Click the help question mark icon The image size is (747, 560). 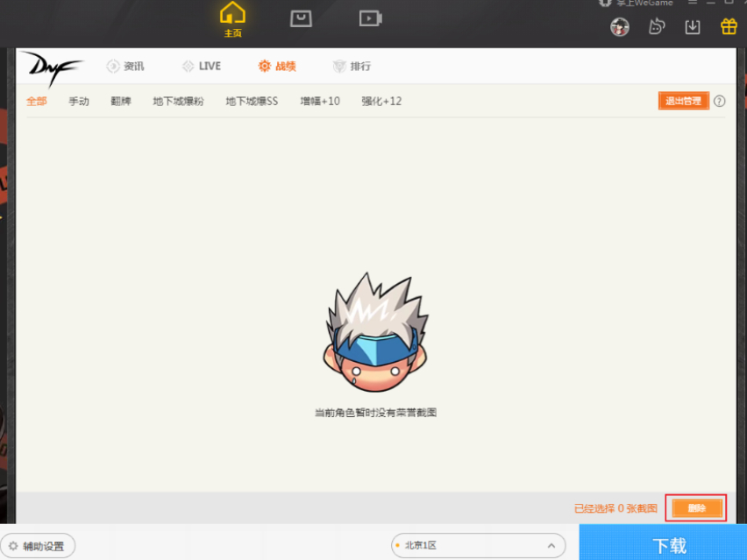click(719, 101)
